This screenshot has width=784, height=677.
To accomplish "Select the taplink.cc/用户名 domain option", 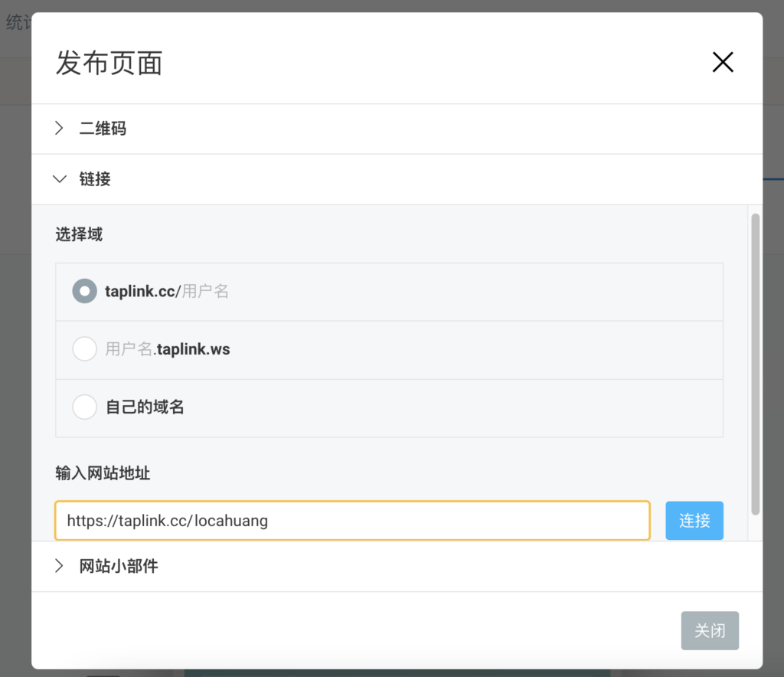I will (x=84, y=291).
